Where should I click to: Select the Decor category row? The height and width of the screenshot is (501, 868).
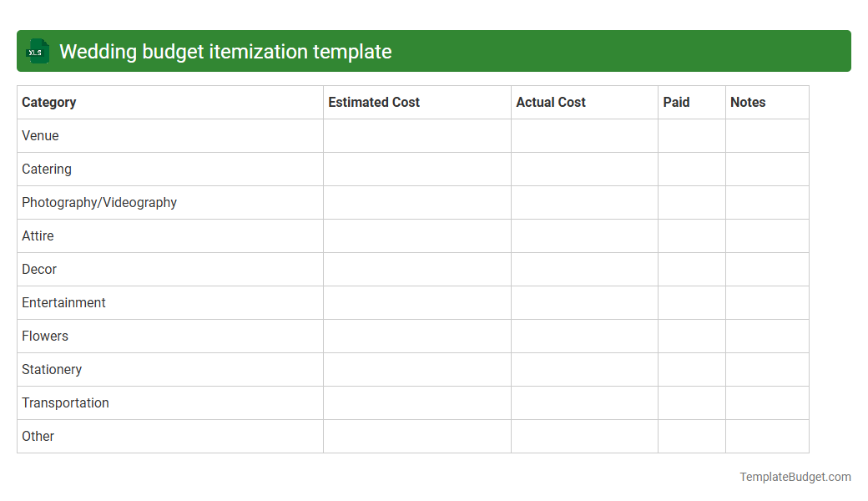pos(39,269)
